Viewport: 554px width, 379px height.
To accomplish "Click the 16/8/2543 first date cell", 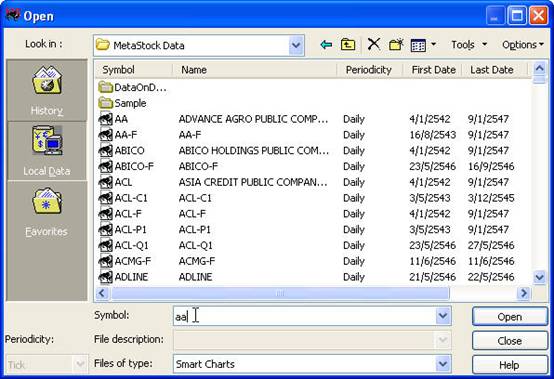I will (x=432, y=135).
